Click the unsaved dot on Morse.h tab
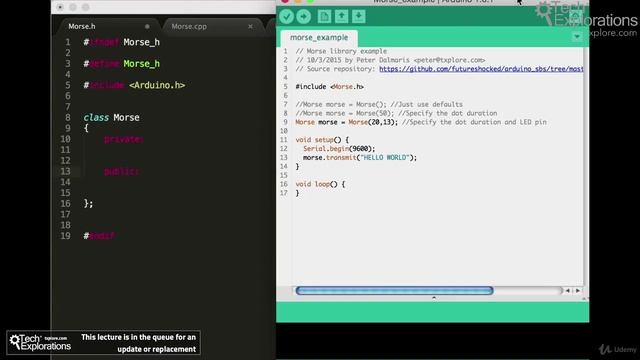 (x=147, y=26)
